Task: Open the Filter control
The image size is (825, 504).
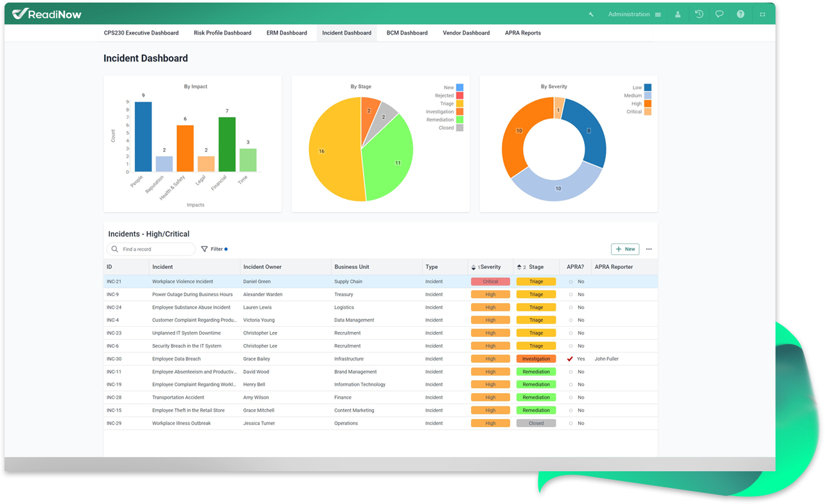Action: tap(214, 249)
